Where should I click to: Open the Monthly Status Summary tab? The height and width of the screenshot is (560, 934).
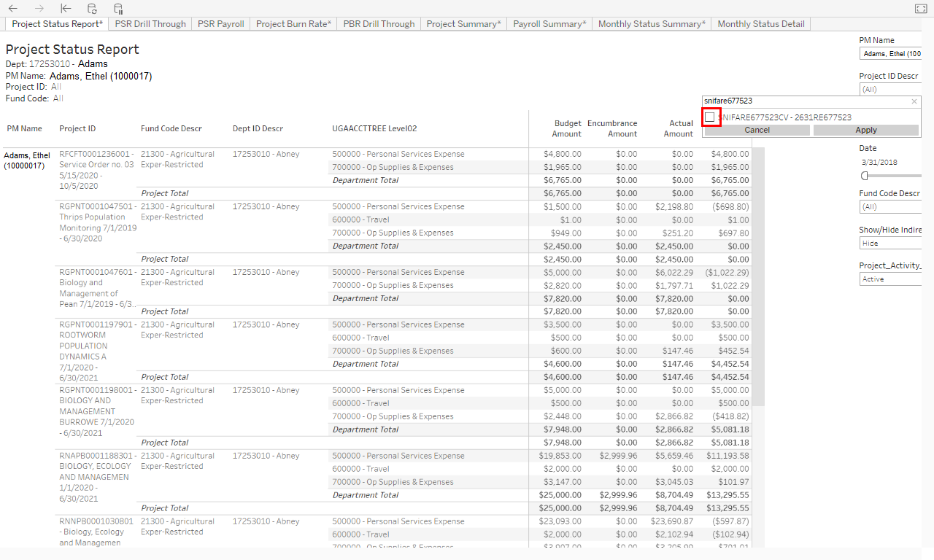pyautogui.click(x=652, y=24)
